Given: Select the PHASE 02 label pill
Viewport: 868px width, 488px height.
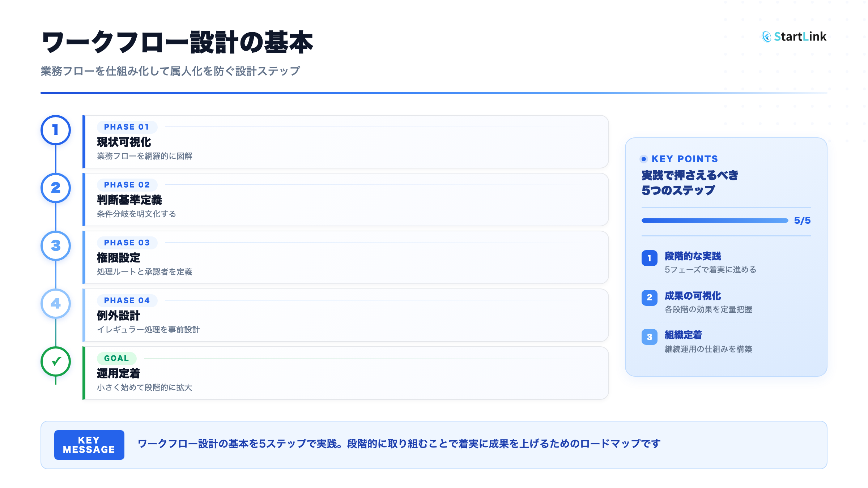Looking at the screenshot, I should (x=127, y=185).
